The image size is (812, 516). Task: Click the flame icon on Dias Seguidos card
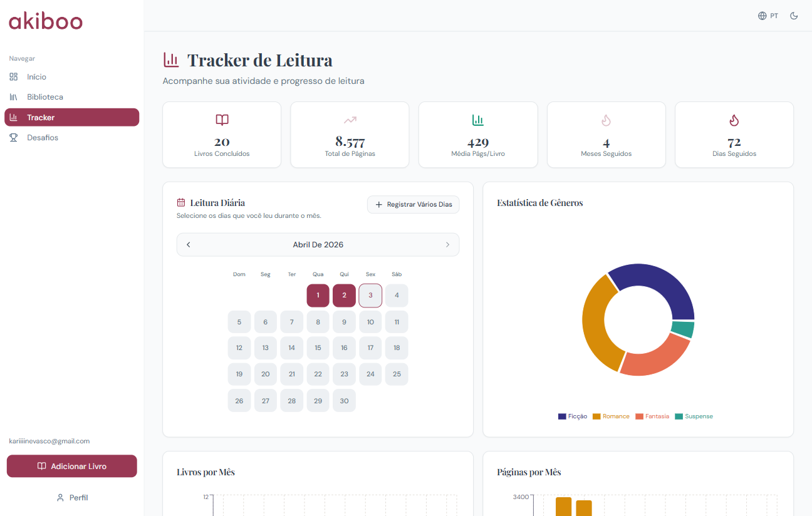click(x=734, y=120)
